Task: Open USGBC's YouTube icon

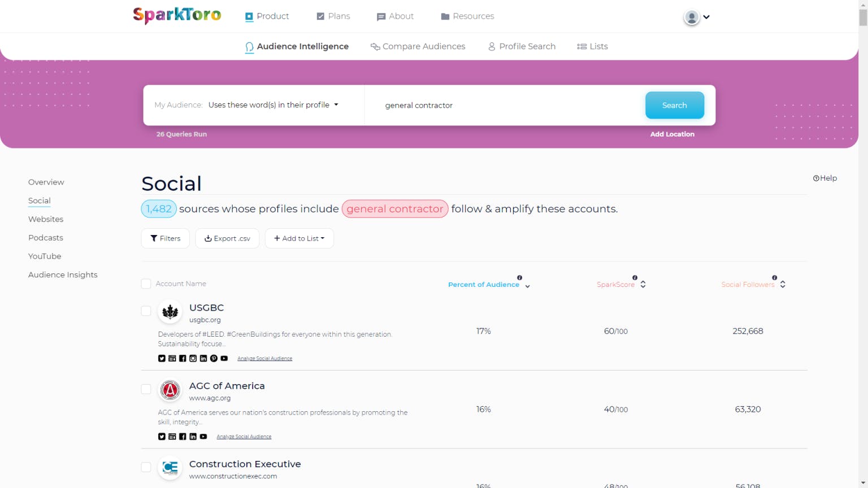Action: tap(224, 358)
